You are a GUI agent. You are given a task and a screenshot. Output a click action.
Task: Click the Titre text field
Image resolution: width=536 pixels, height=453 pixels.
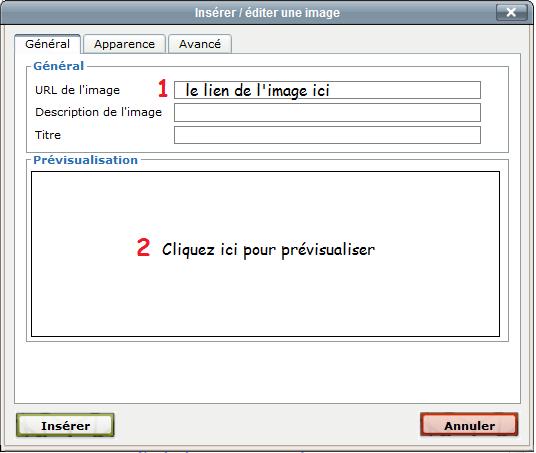327,135
